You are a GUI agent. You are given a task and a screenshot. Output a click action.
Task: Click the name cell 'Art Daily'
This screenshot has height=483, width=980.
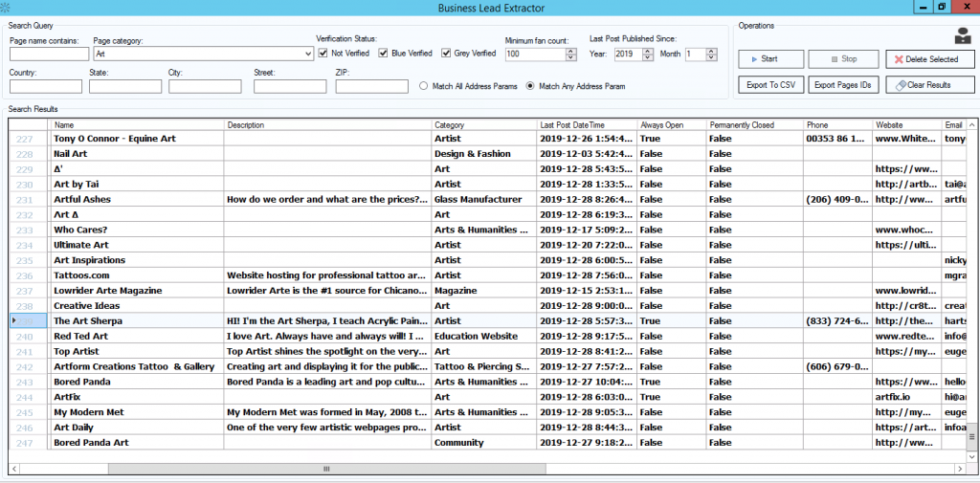click(x=137, y=428)
